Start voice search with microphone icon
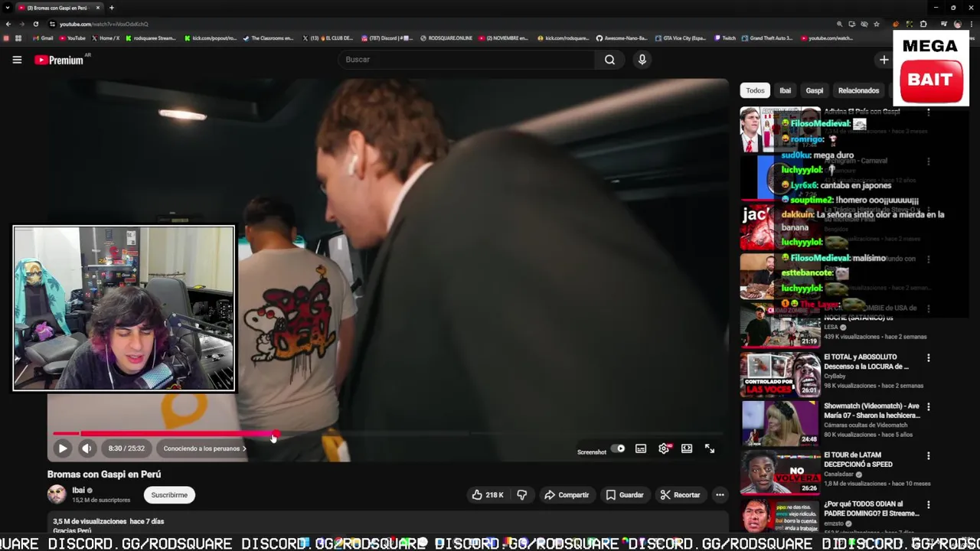This screenshot has width=980, height=551. [642, 60]
